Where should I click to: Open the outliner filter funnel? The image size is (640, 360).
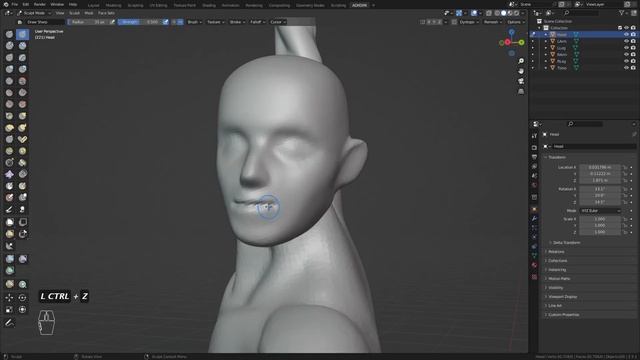pyautogui.click(x=623, y=13)
